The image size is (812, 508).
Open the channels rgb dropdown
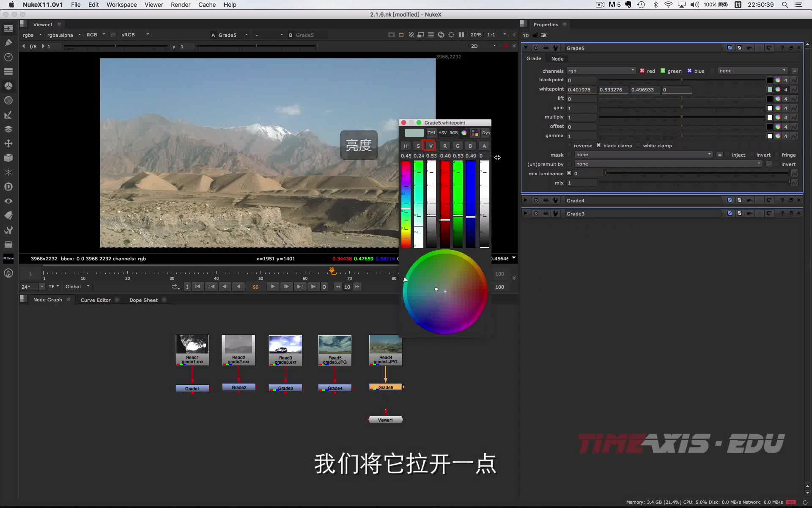[601, 71]
